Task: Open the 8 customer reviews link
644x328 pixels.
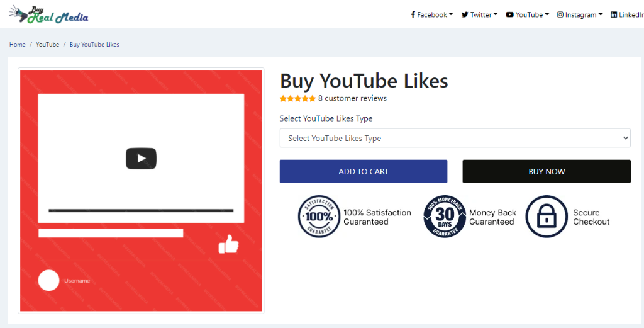Action: click(352, 98)
